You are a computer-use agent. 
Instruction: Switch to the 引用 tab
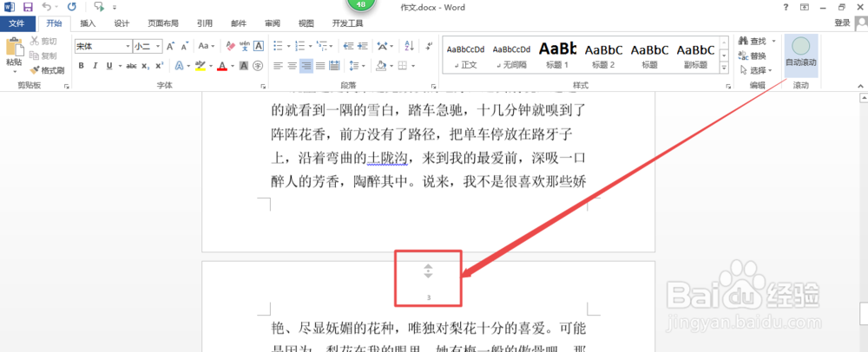point(204,23)
